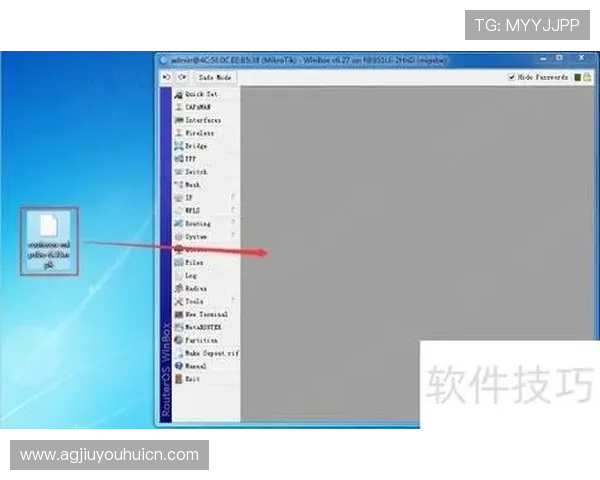Image resolution: width=600 pixels, height=480 pixels.
Task: Open the CAPsMAN icon in the sidebar
Action: click(x=179, y=107)
